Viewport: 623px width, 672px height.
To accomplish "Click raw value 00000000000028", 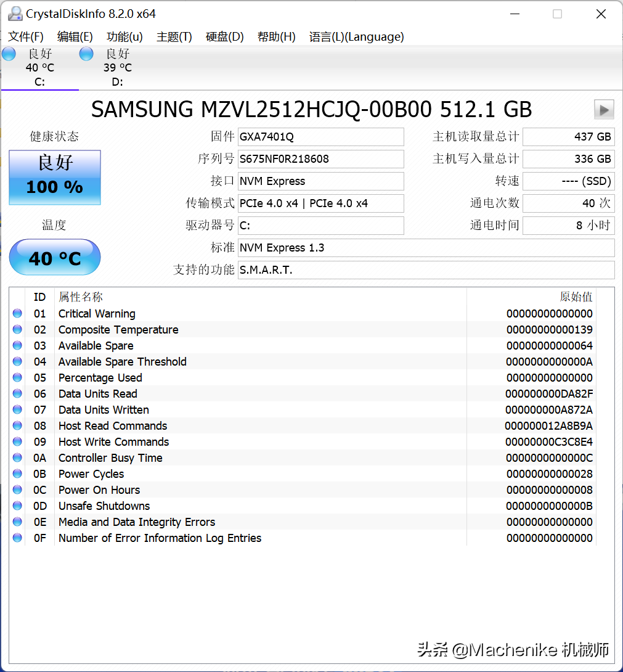I will click(549, 474).
